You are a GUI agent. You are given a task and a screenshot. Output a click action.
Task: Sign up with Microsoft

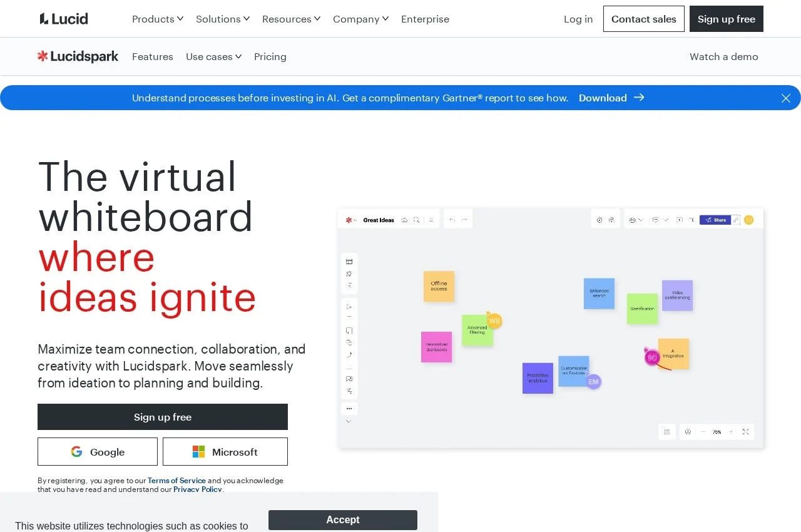(225, 452)
